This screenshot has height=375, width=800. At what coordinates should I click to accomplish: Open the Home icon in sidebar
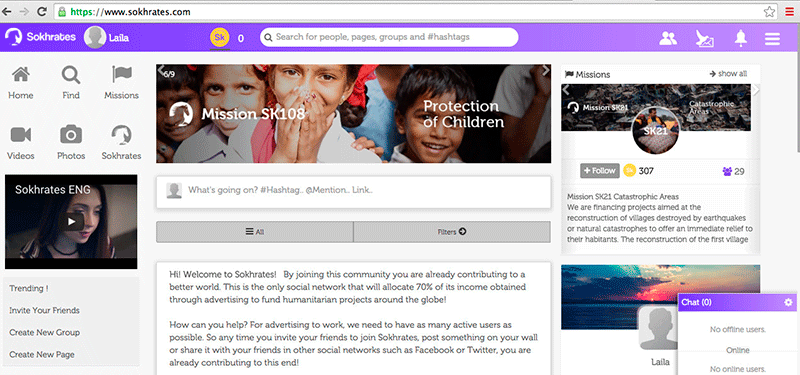pos(20,75)
